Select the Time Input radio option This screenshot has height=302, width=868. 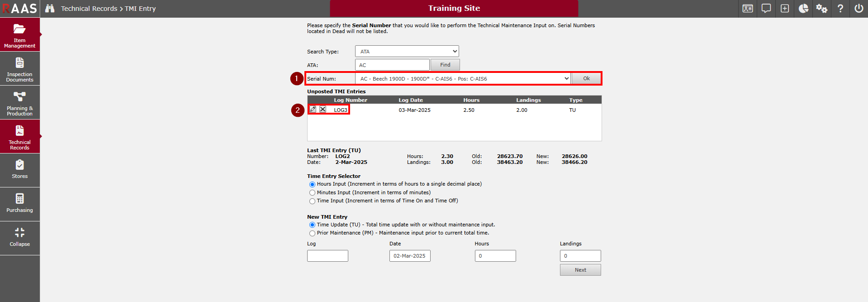tap(312, 201)
